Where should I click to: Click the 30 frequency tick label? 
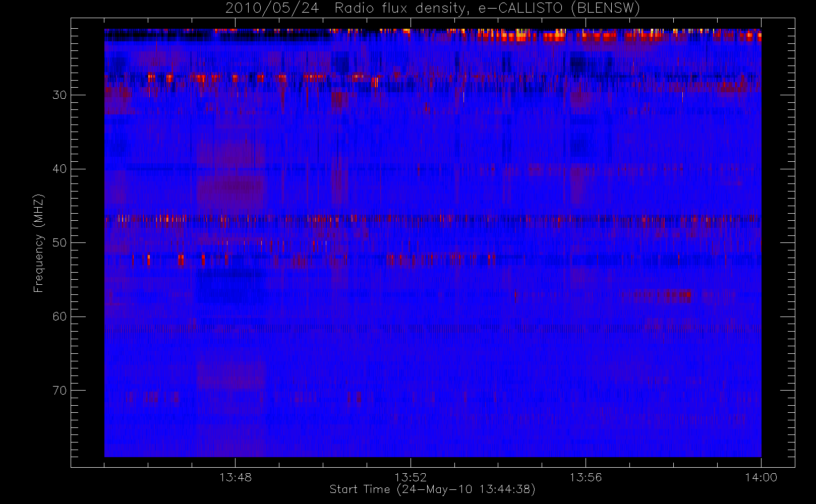[x=60, y=95]
